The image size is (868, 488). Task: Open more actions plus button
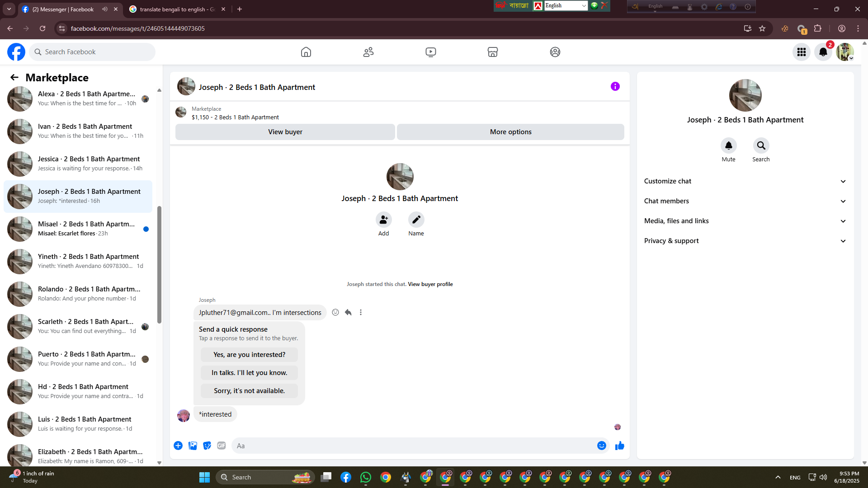coord(178,446)
